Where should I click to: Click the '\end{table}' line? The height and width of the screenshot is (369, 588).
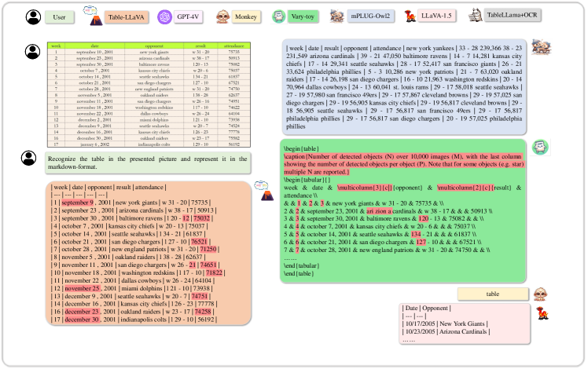[299, 273]
